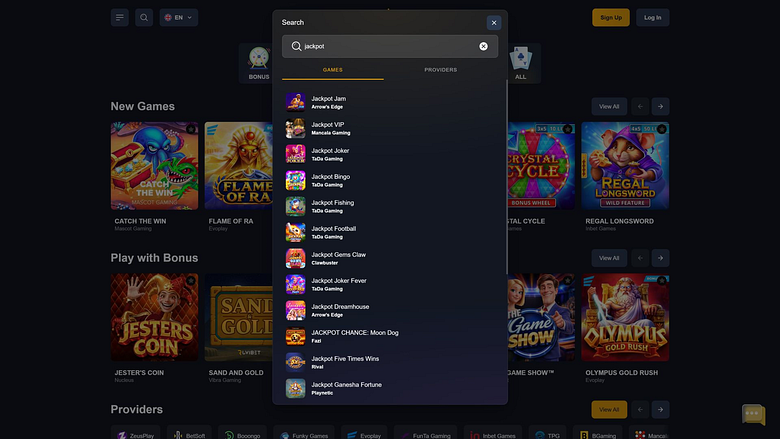Go to previous Providers slide
This screenshot has height=439, width=780.
coord(640,410)
